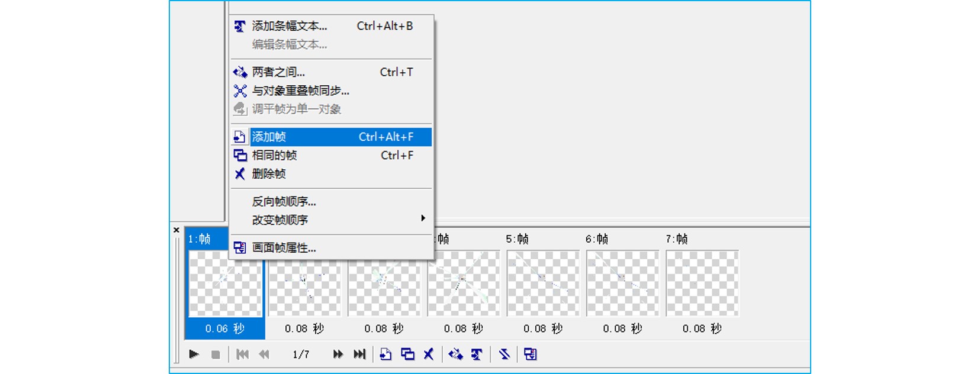
Task: Expand the 改变帧顺序 submenu arrow
Action: point(423,218)
